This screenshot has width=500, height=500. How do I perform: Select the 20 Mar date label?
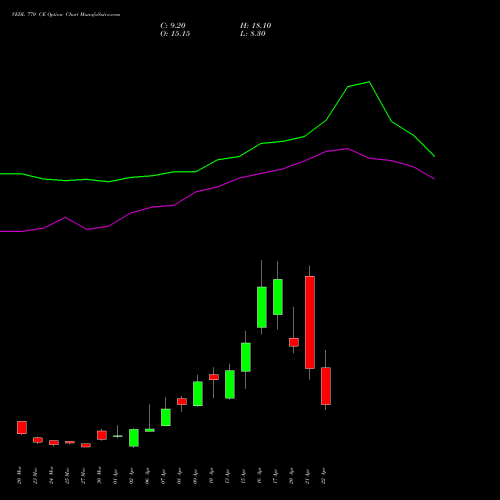click(x=19, y=475)
